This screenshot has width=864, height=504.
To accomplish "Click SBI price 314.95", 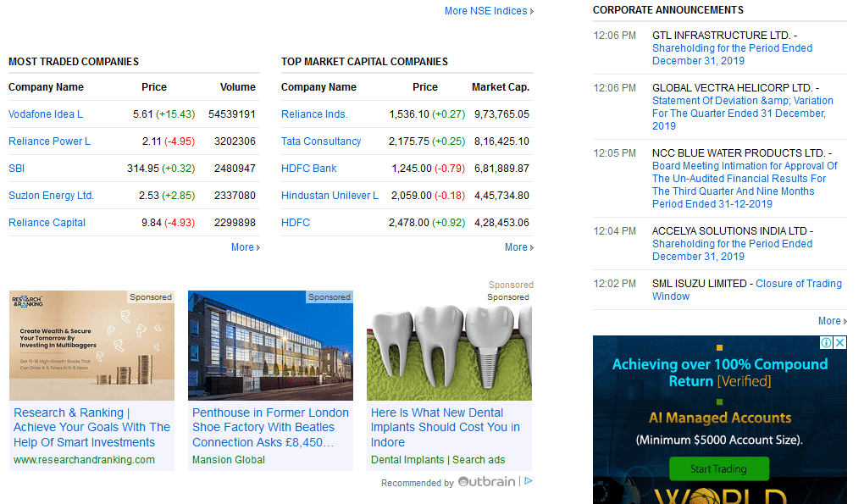I will click(x=142, y=168).
